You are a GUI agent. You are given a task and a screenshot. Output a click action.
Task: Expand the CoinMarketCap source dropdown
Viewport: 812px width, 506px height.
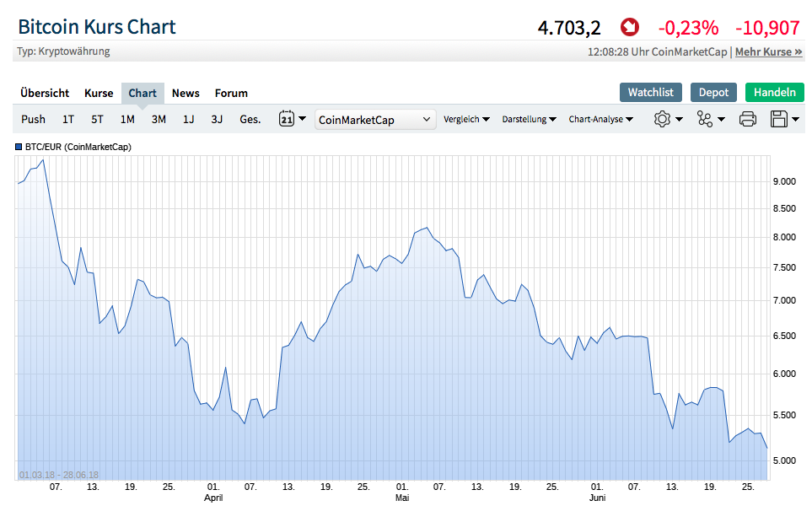375,120
